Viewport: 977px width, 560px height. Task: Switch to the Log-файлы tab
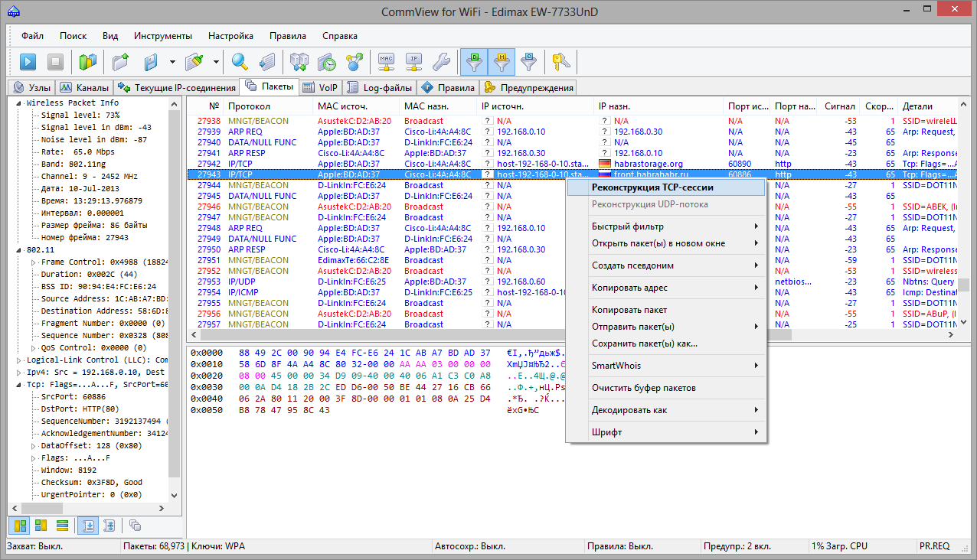coord(380,87)
